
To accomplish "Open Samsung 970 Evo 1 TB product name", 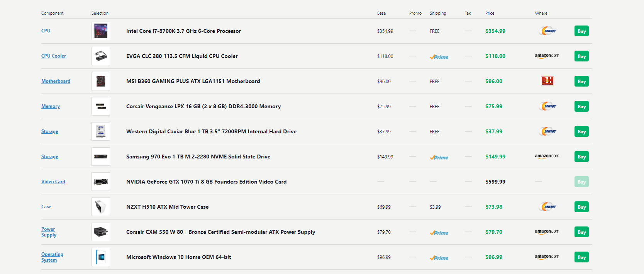I will click(x=198, y=157).
